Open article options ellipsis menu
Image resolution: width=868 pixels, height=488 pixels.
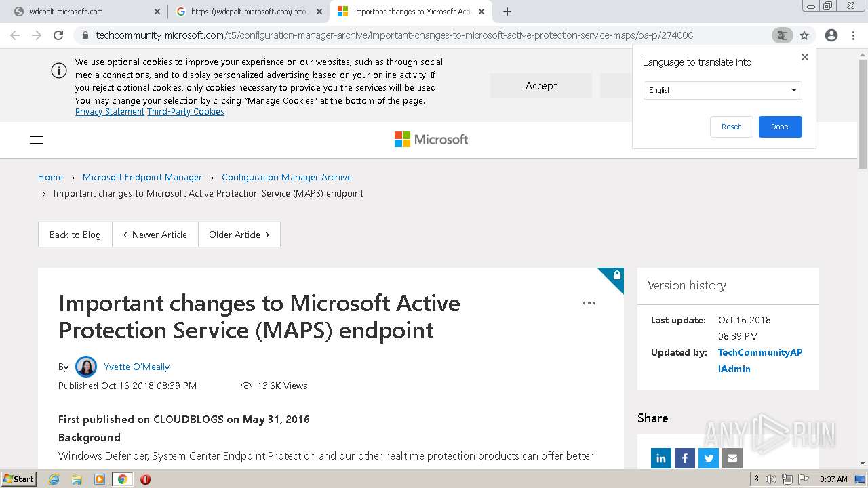tap(589, 303)
